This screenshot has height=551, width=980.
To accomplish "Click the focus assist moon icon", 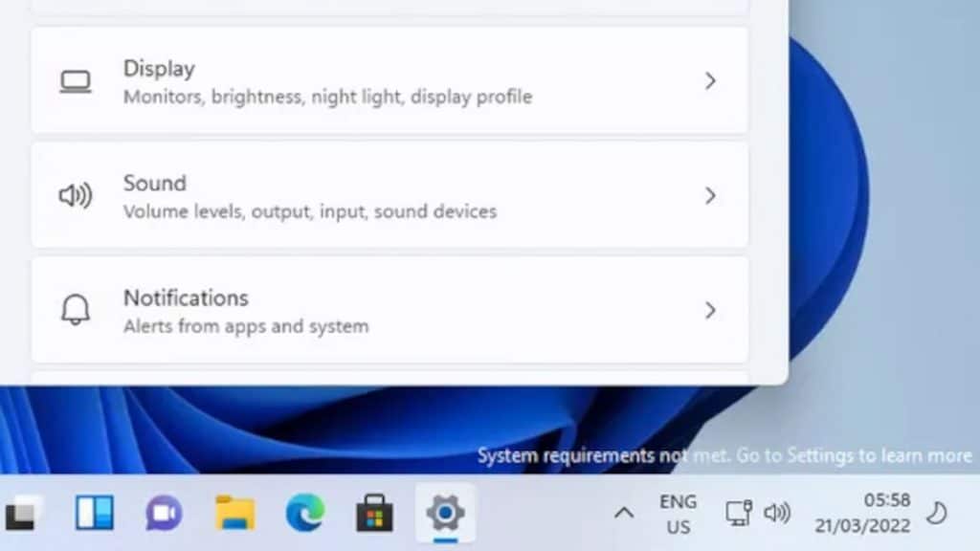I will 937,514.
